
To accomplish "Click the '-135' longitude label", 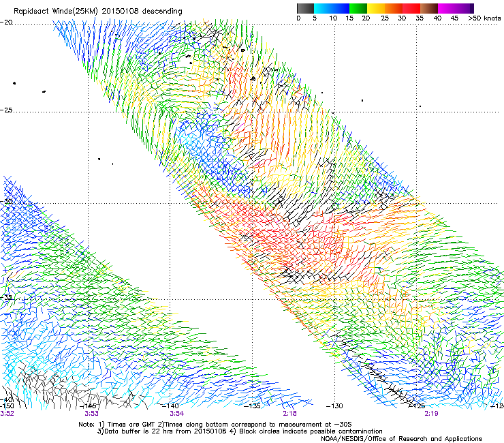I will click(x=253, y=406).
